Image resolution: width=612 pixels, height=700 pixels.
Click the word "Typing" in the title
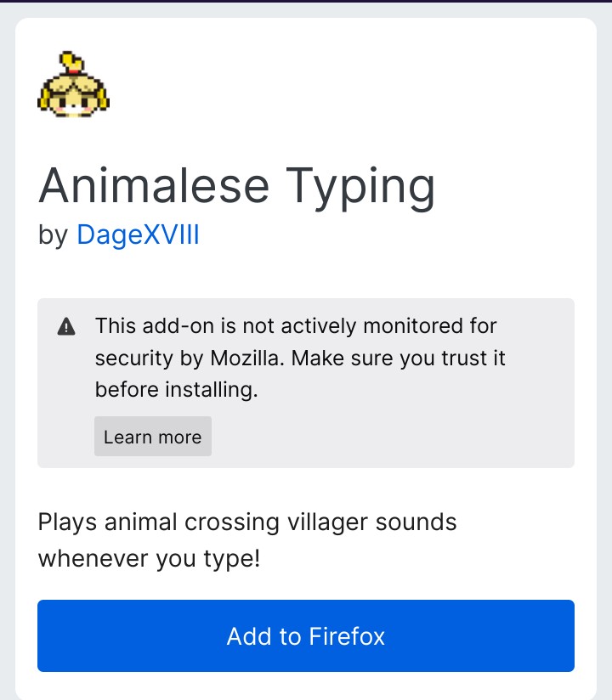click(360, 188)
